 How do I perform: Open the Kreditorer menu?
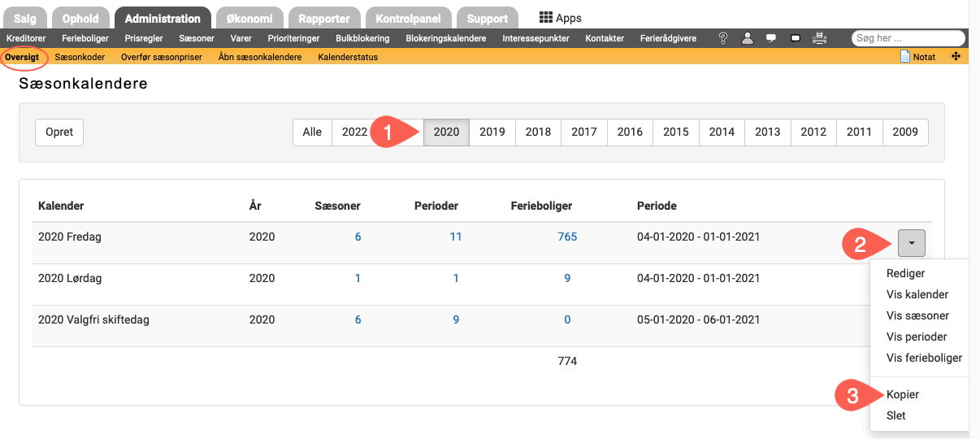pos(26,38)
